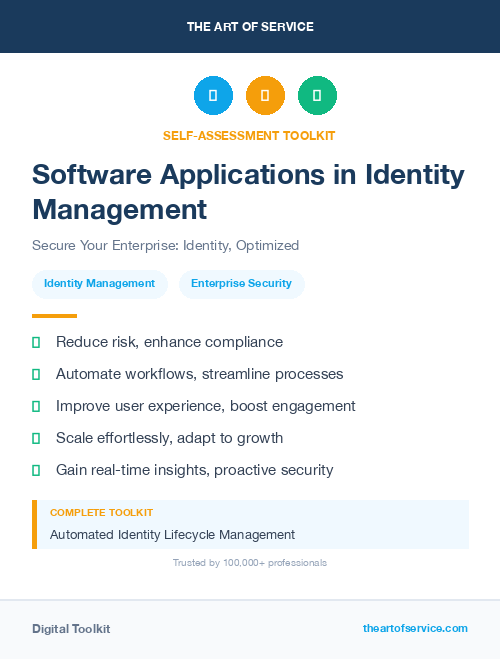Click the bullet icon beside "Gain real-time insights, proactive security"
Viewport: 500px width, 659px height.
36,470
